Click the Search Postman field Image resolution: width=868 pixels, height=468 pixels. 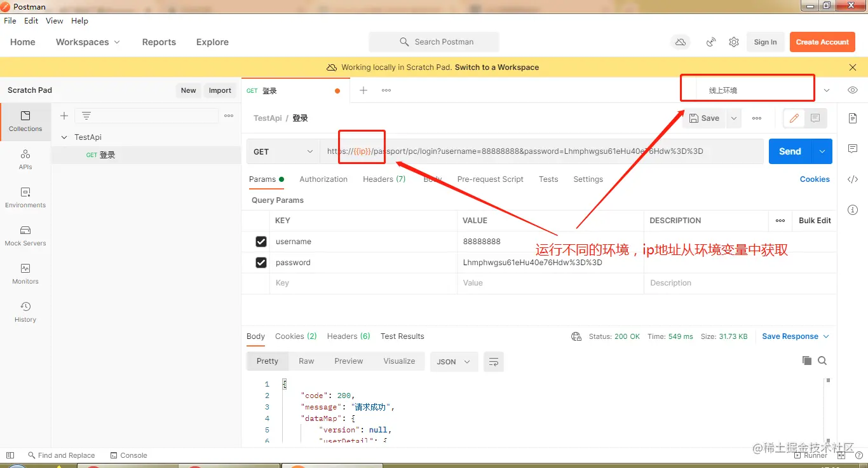click(434, 42)
